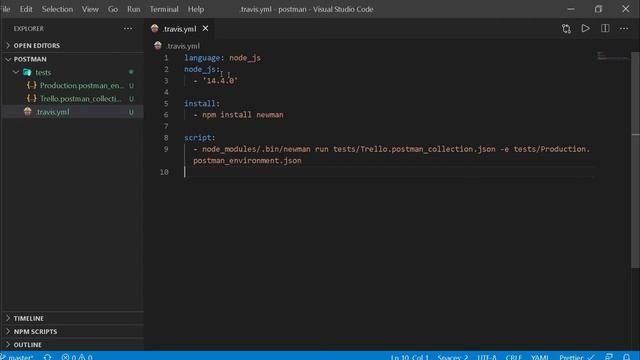The image size is (640, 360).
Task: Click the master branch indicator
Action: [x=17, y=357]
